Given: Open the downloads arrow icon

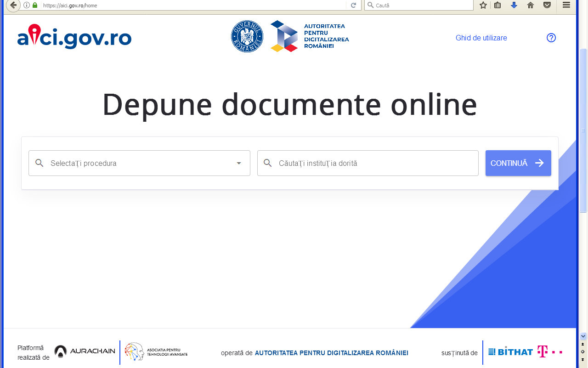Looking at the screenshot, I should pos(514,6).
